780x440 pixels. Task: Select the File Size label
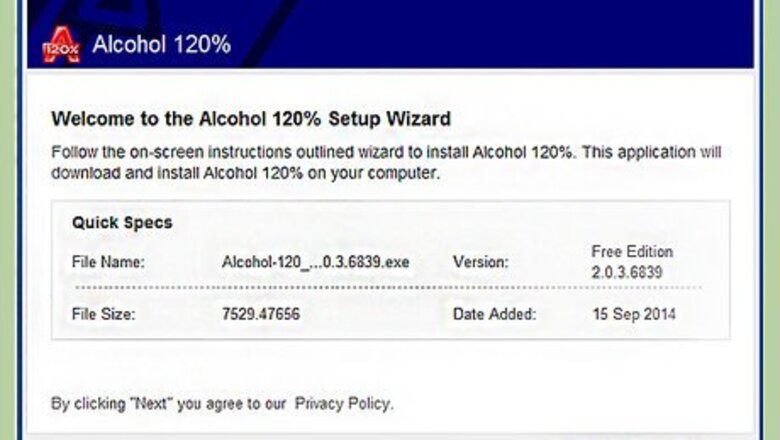point(103,314)
